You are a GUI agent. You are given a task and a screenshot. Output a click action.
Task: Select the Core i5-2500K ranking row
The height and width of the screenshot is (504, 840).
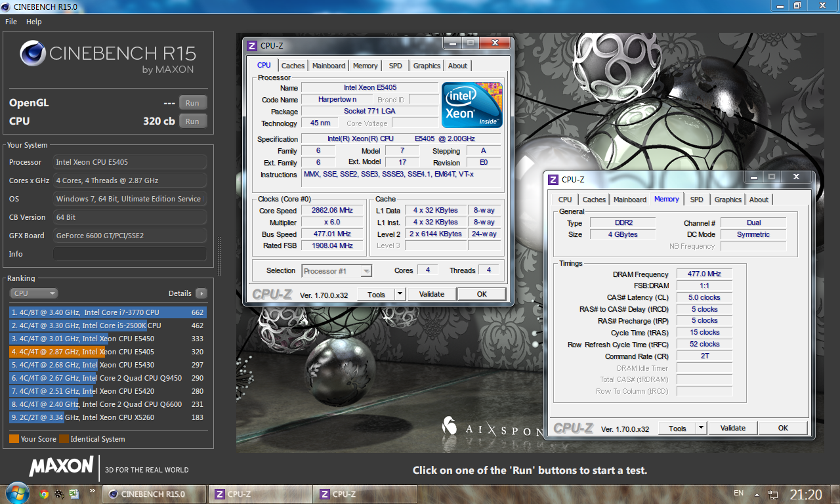point(108,325)
